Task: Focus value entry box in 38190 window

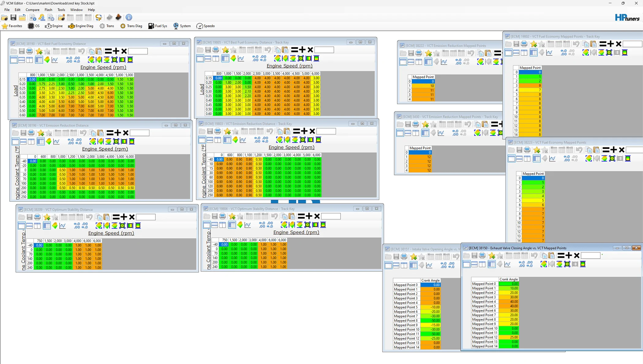Action: tap(138, 51)
